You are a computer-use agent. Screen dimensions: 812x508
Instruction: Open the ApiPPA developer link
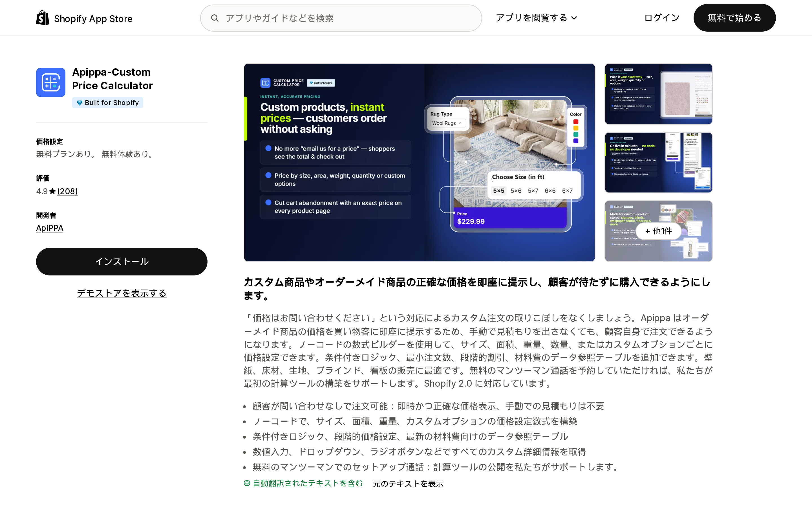click(x=50, y=228)
